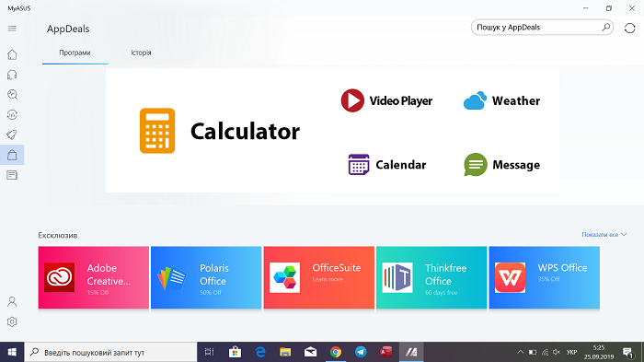Open the hardware settings sidebar icon
This screenshot has height=362, width=644.
(x=12, y=115)
